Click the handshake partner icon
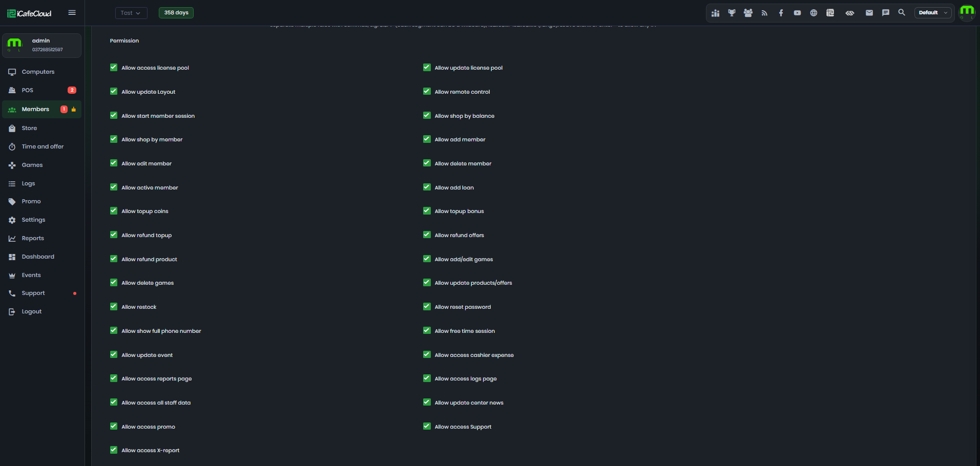The image size is (980, 466). pos(850,13)
